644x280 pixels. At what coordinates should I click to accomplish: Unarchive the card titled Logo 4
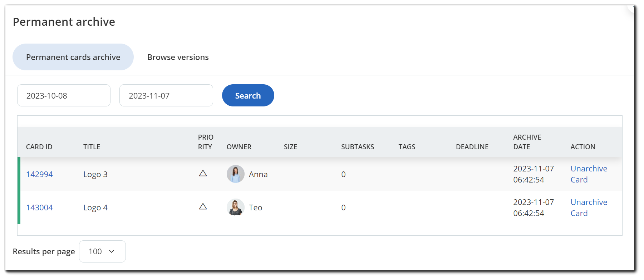coord(589,207)
